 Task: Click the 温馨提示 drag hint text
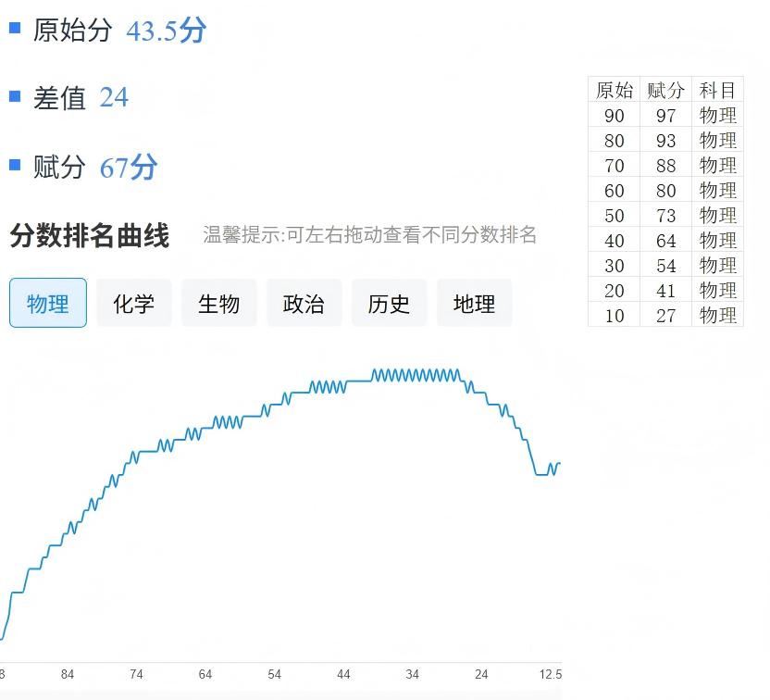(369, 235)
